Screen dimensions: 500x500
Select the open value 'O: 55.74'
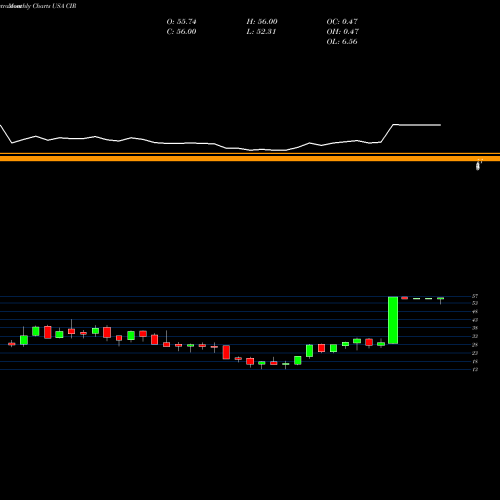click(181, 22)
